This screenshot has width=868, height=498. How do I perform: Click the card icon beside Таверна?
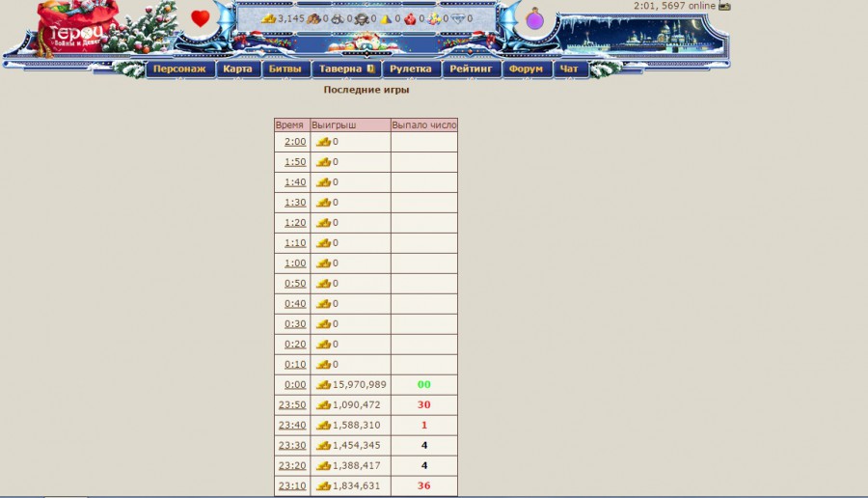click(370, 69)
